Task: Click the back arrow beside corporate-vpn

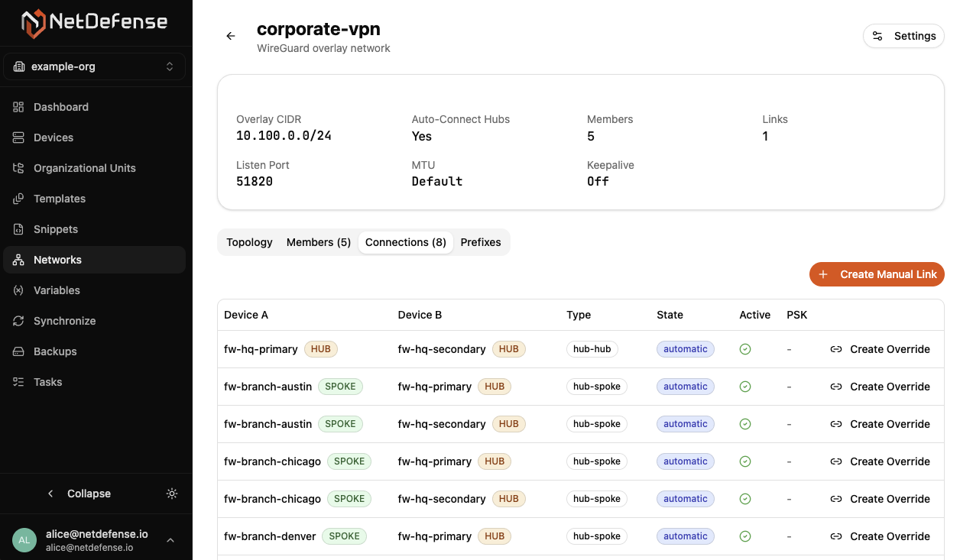Action: pyautogui.click(x=230, y=36)
